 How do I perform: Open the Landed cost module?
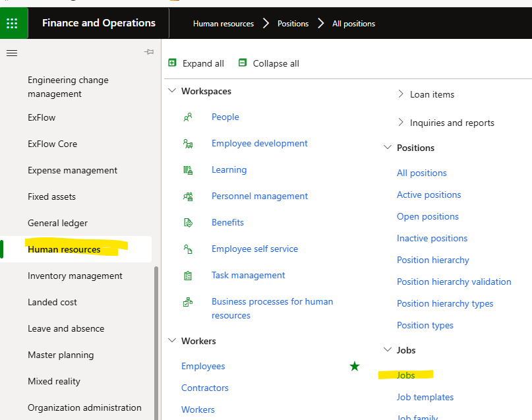[x=52, y=302]
